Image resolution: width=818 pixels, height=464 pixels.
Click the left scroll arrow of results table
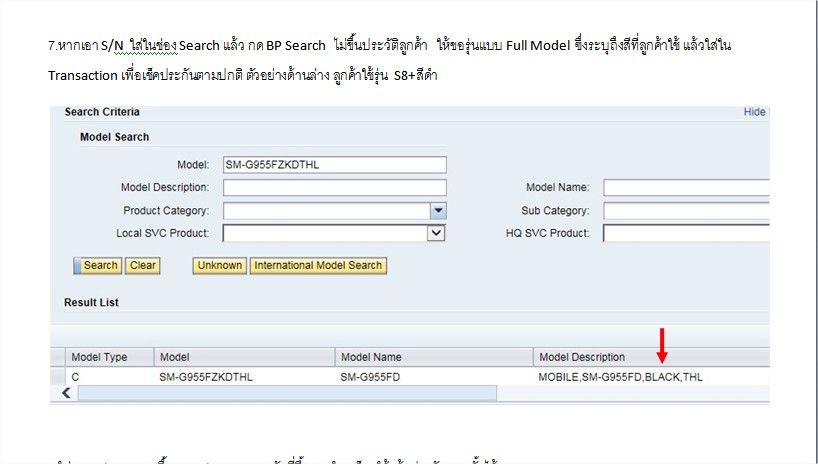tap(66, 393)
